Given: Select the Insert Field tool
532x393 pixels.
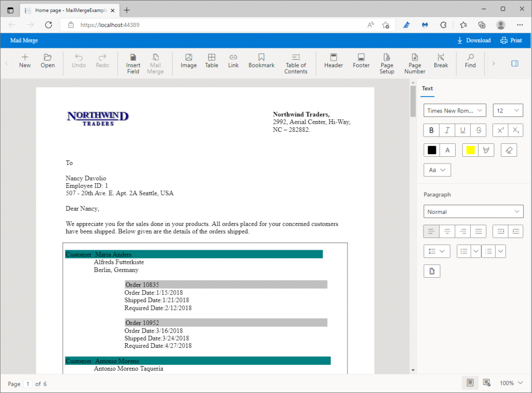Looking at the screenshot, I should [133, 62].
